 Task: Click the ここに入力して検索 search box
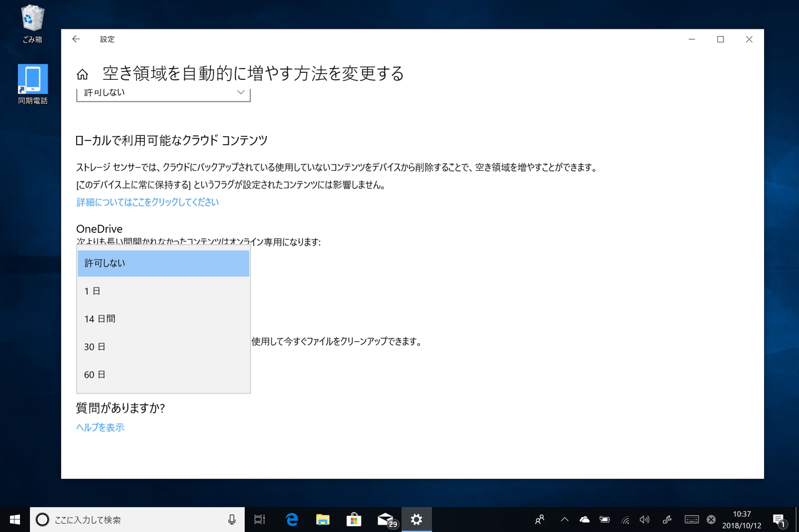click(137, 520)
